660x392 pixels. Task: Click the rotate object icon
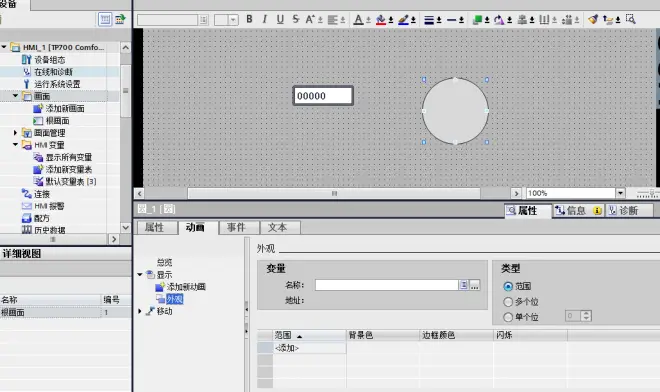click(499, 20)
